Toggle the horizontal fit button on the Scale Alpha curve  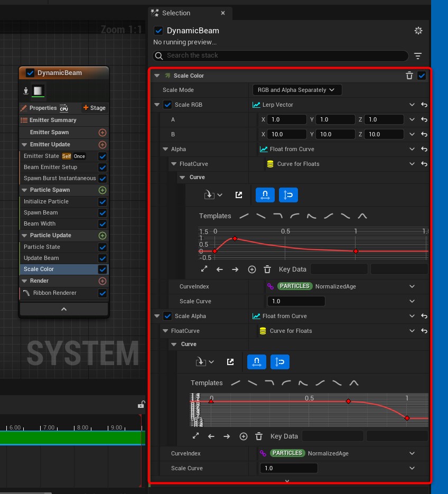pyautogui.click(x=256, y=362)
